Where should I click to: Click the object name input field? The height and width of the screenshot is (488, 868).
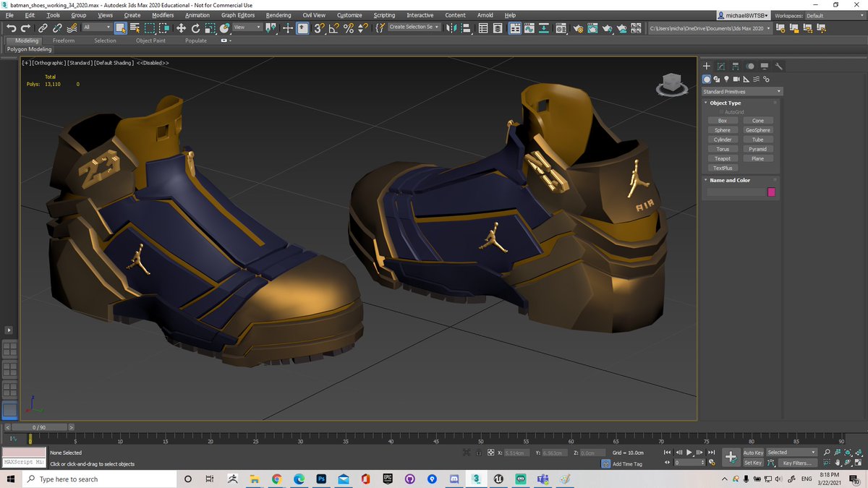736,192
